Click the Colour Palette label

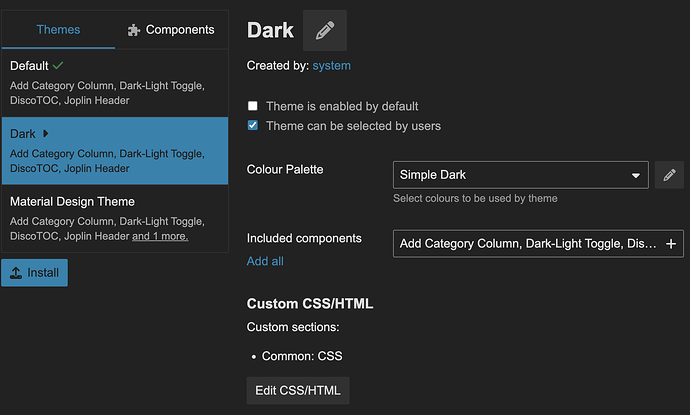285,169
